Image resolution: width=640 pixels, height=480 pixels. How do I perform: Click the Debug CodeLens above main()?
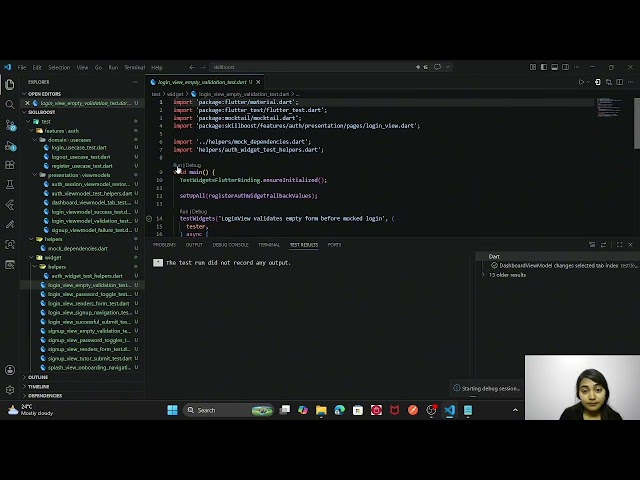click(x=193, y=165)
